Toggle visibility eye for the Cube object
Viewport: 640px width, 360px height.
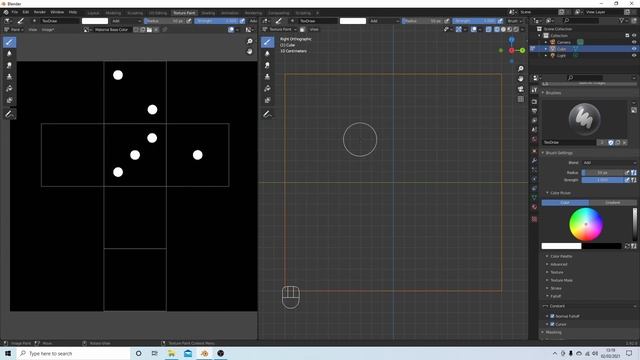[634, 49]
